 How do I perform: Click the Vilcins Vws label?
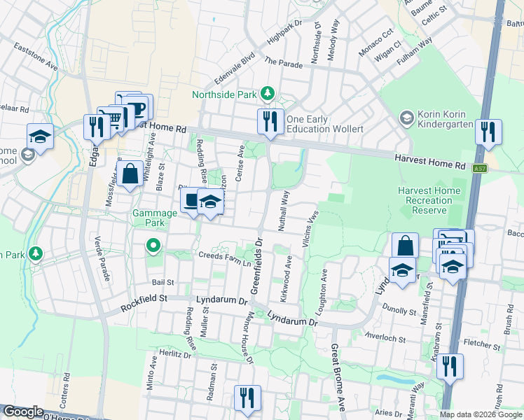(310, 229)
